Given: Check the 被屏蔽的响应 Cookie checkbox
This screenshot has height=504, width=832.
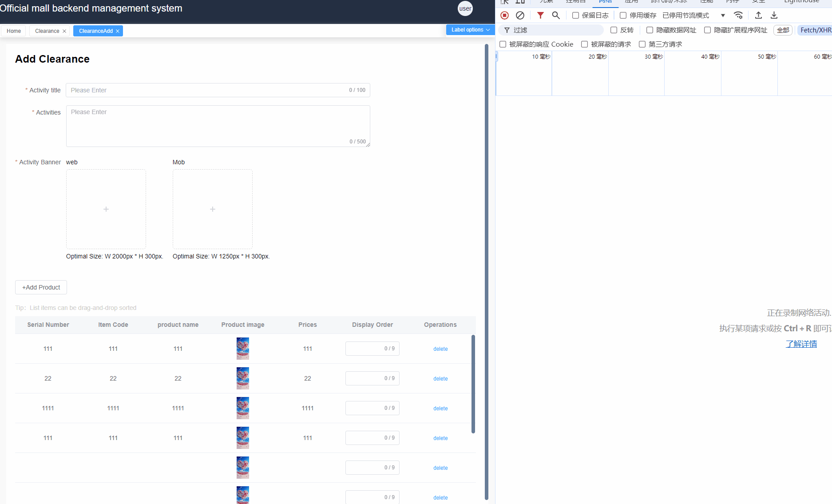Looking at the screenshot, I should [x=503, y=44].
